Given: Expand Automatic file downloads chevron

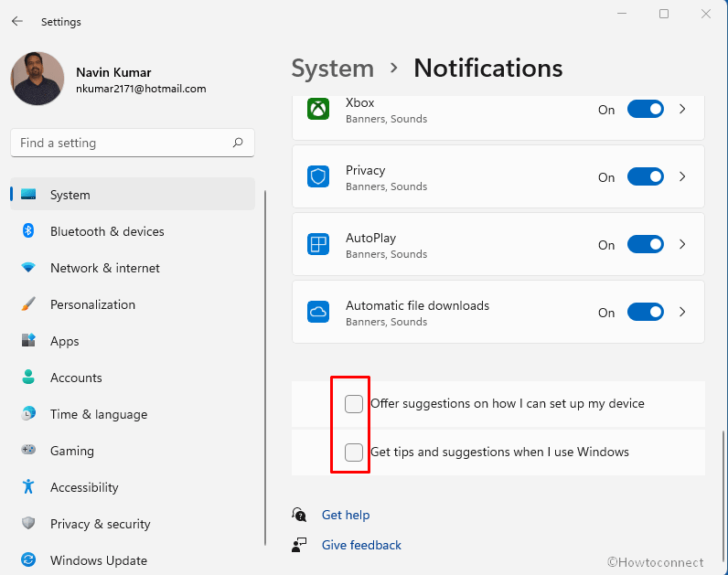Looking at the screenshot, I should tap(682, 313).
